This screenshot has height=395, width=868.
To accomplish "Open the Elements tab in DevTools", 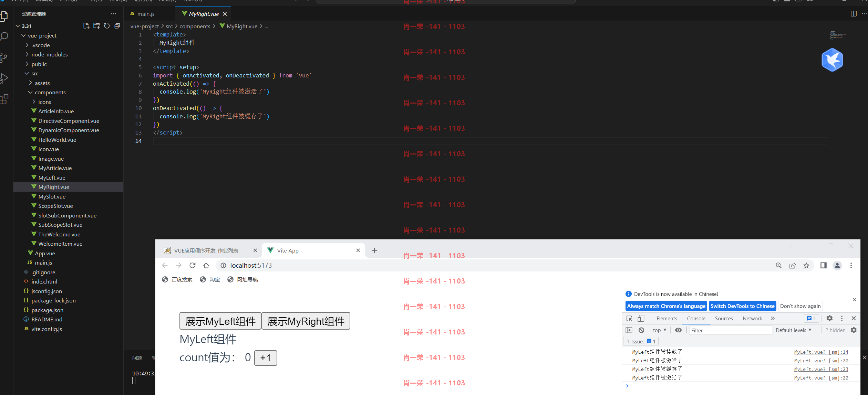I will 666,318.
